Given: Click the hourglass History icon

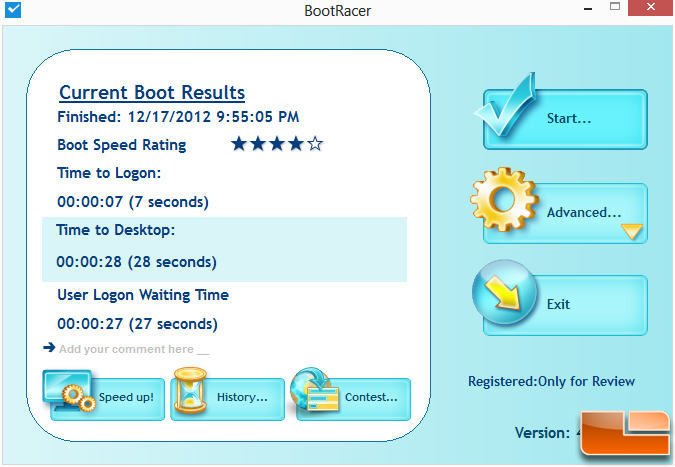Looking at the screenshot, I should tap(190, 390).
